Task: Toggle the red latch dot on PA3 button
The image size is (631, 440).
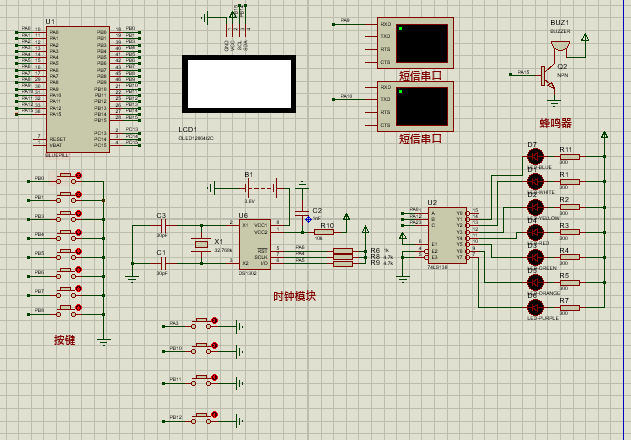Action: click(x=214, y=320)
